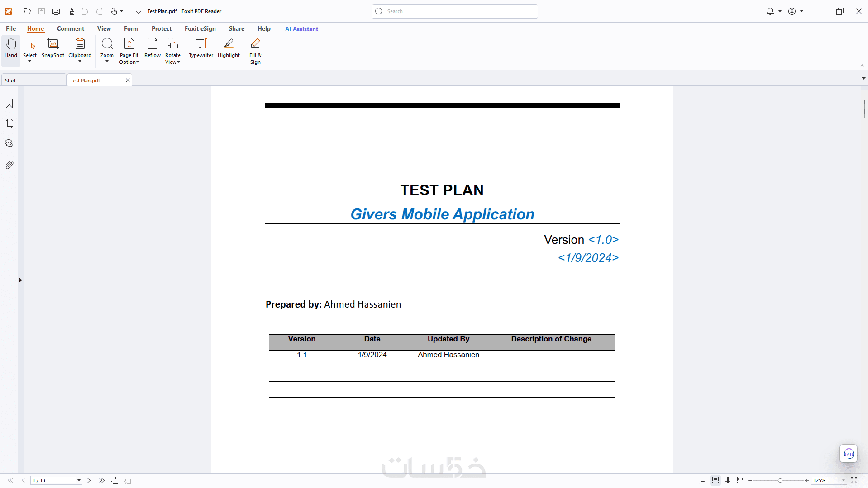Click the Open file icon
The width and height of the screenshot is (868, 488).
pos(27,11)
